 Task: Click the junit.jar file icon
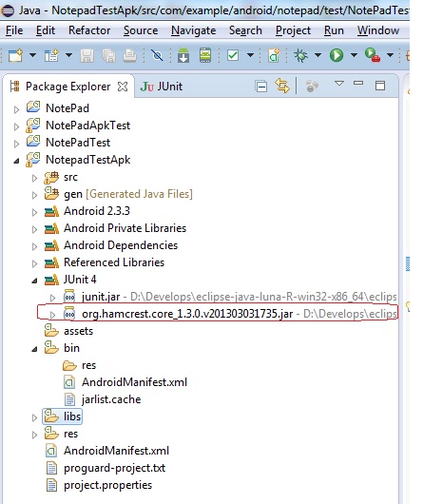[x=69, y=297]
